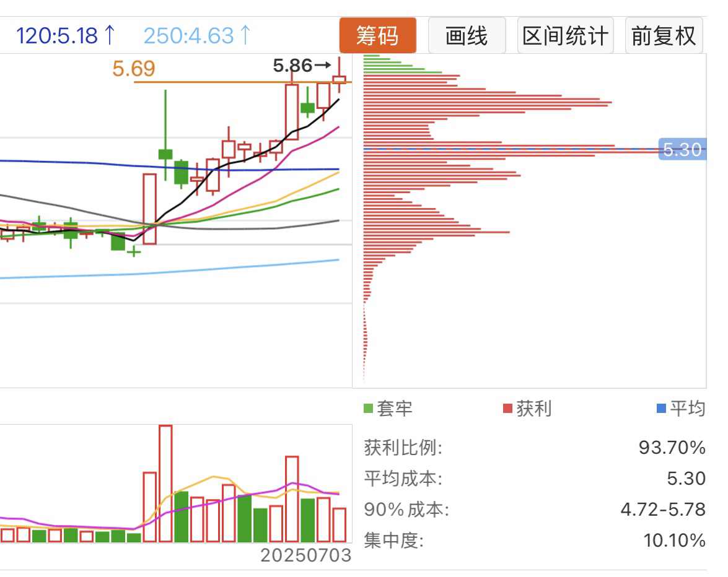Click the green 套牢 legend square
This screenshot has height=577, width=728.
(x=368, y=408)
